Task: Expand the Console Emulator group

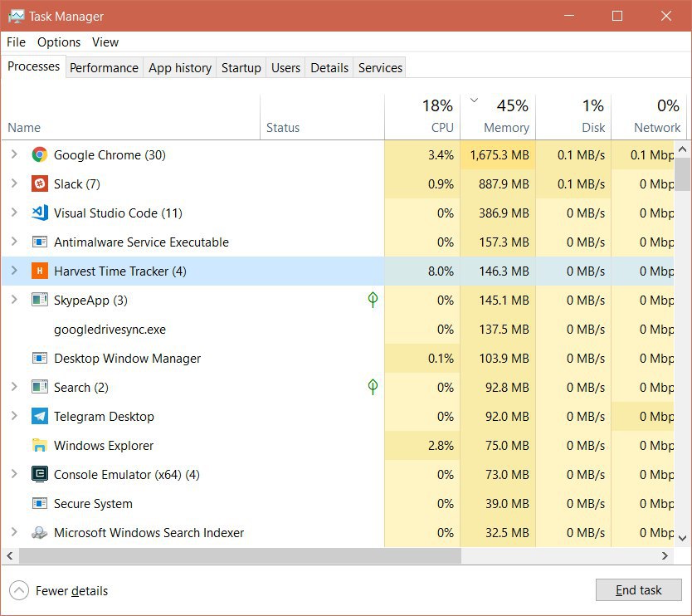Action: (14, 474)
